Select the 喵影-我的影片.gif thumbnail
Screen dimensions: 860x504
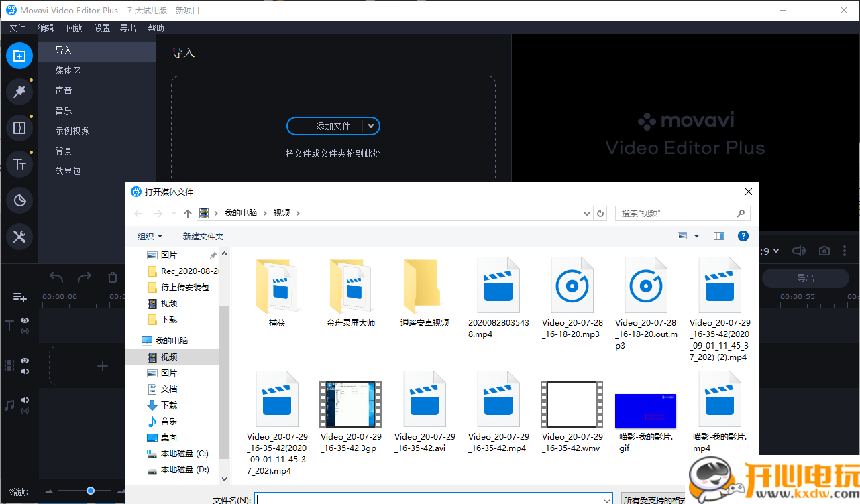(645, 411)
